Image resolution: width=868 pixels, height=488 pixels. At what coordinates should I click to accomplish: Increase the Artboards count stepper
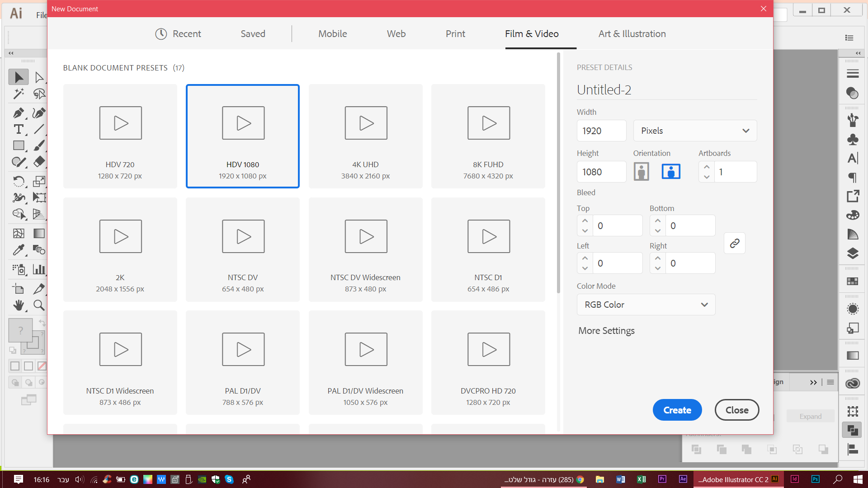pyautogui.click(x=707, y=167)
